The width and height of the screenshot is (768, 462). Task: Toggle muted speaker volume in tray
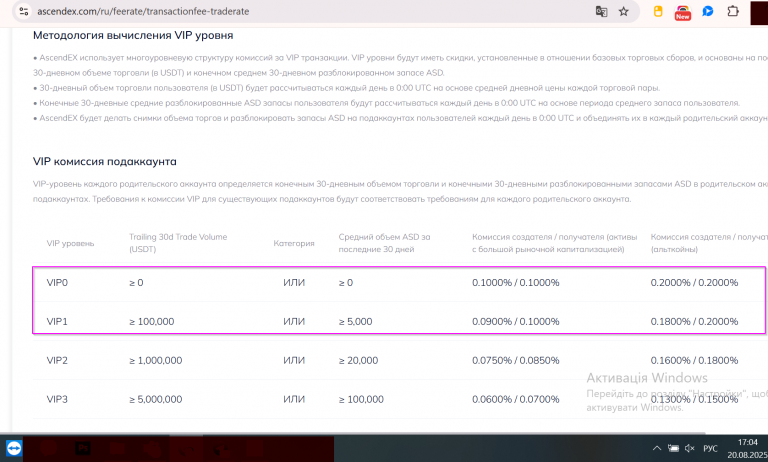tap(690, 448)
